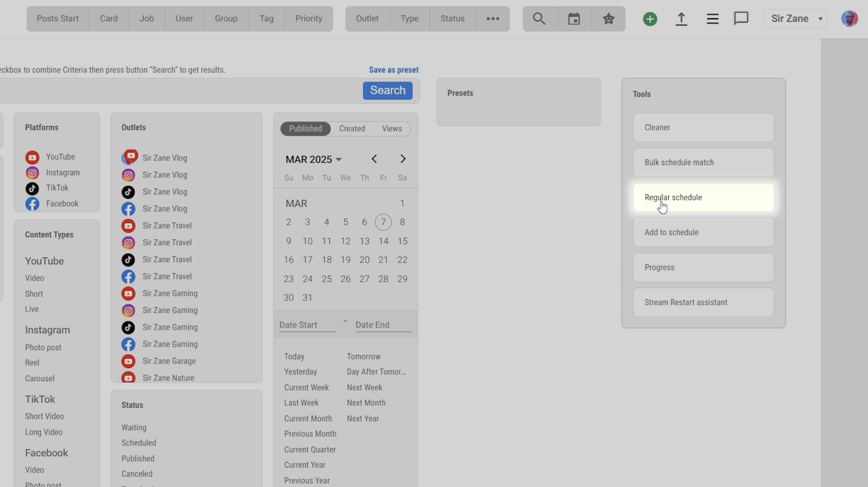Click the user avatar picture
This screenshot has width=868, height=487.
click(849, 19)
